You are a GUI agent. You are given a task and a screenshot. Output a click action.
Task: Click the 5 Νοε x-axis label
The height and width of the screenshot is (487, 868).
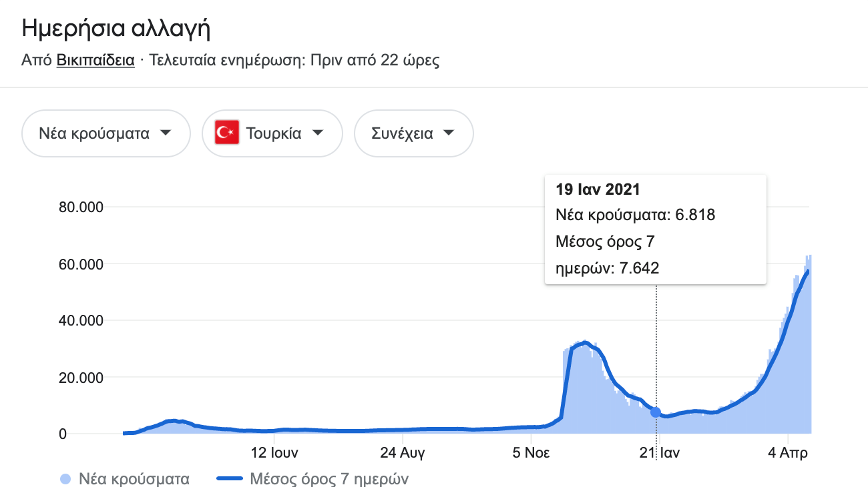pyautogui.click(x=531, y=454)
